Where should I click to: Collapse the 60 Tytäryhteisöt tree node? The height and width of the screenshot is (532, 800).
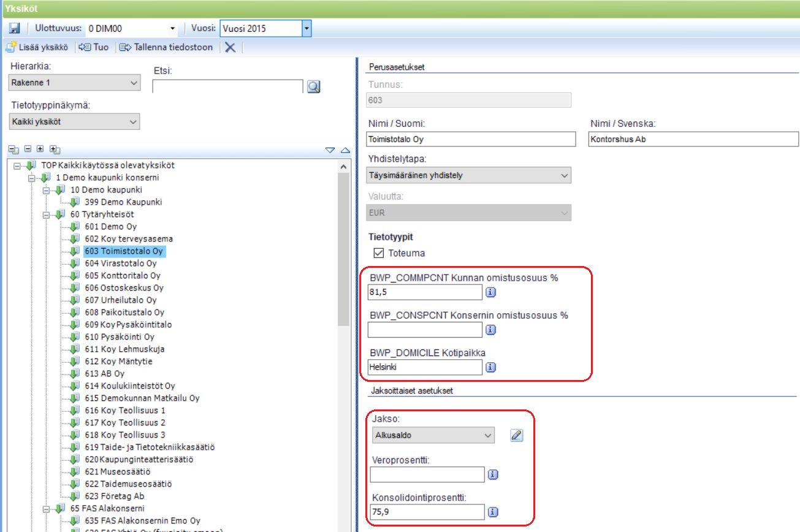[x=47, y=215]
